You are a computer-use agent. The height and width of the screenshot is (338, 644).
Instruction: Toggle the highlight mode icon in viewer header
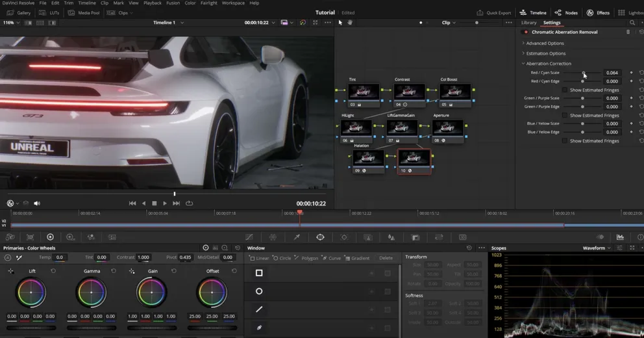pyautogui.click(x=52, y=23)
